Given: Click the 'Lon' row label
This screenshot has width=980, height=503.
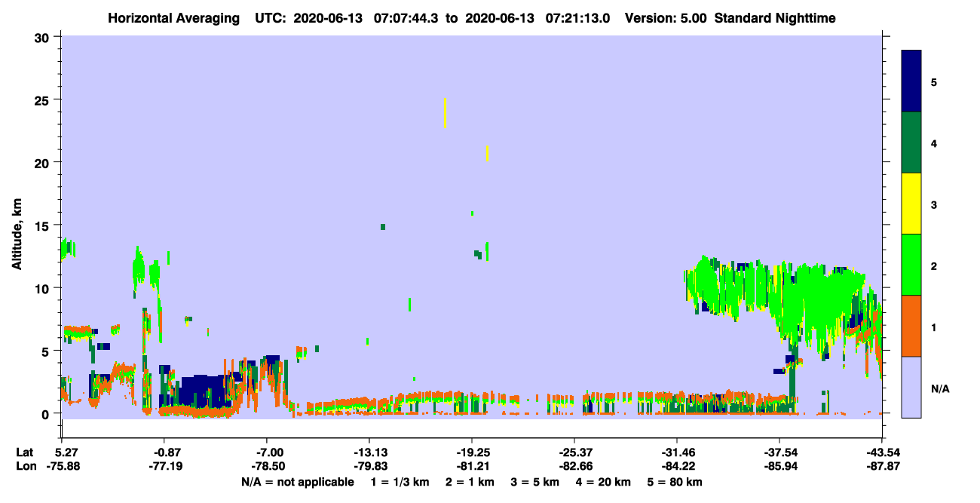Looking at the screenshot, I should pyautogui.click(x=26, y=467).
